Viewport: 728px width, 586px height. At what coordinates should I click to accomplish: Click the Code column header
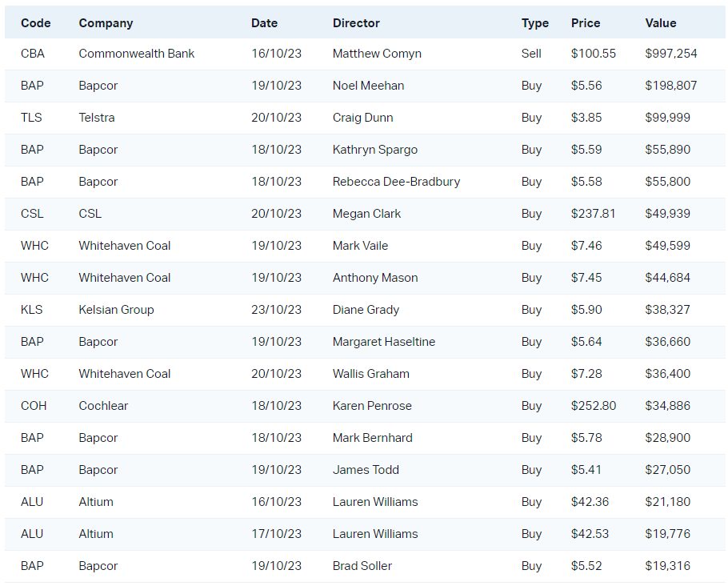pos(35,23)
